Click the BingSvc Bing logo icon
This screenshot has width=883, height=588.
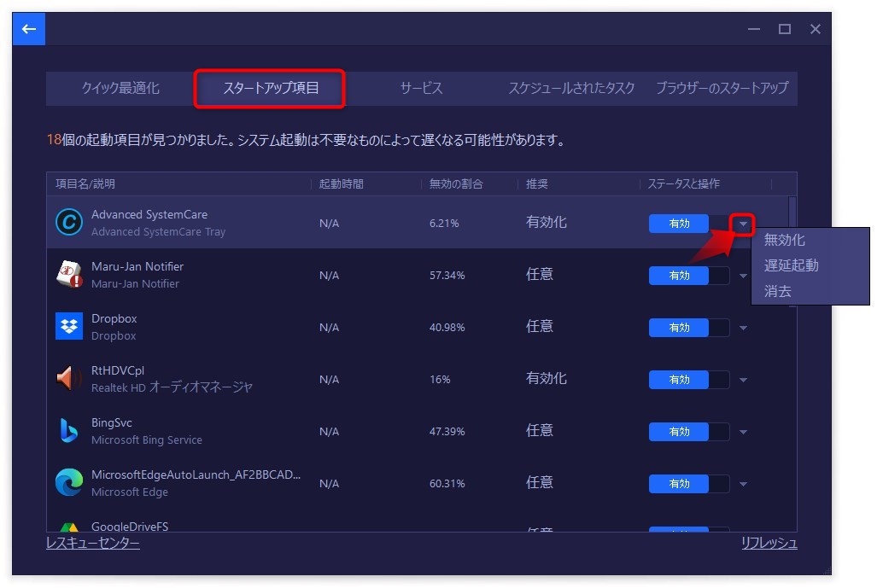click(69, 430)
